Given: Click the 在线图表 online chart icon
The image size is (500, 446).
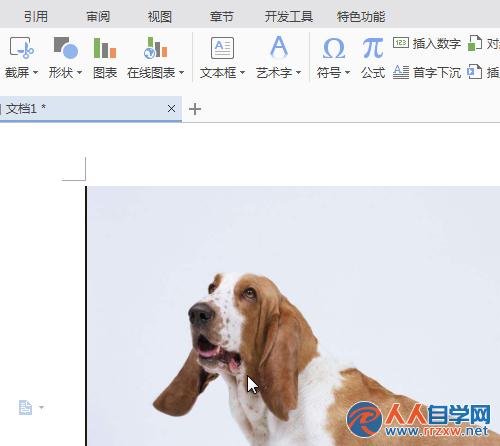Looking at the screenshot, I should [x=155, y=48].
